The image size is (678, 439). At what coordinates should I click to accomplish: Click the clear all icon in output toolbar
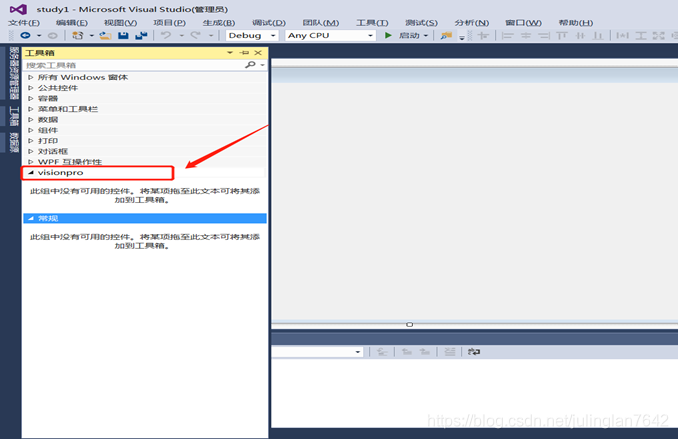tap(450, 352)
